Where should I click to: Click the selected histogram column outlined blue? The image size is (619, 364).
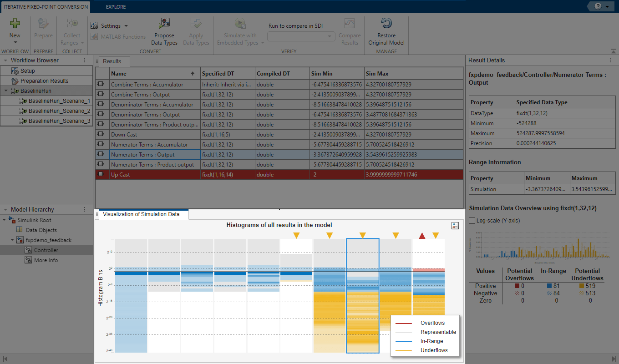[363, 296]
